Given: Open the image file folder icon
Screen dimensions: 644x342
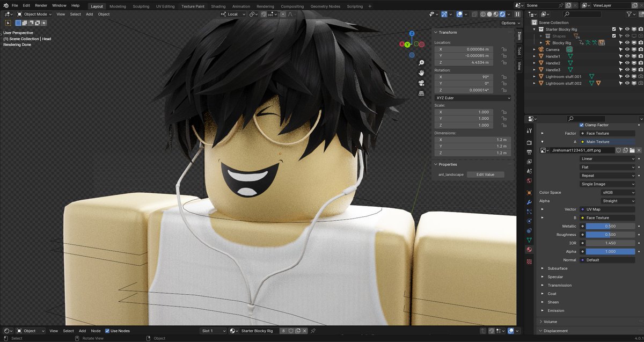Looking at the screenshot, I should tap(632, 150).
